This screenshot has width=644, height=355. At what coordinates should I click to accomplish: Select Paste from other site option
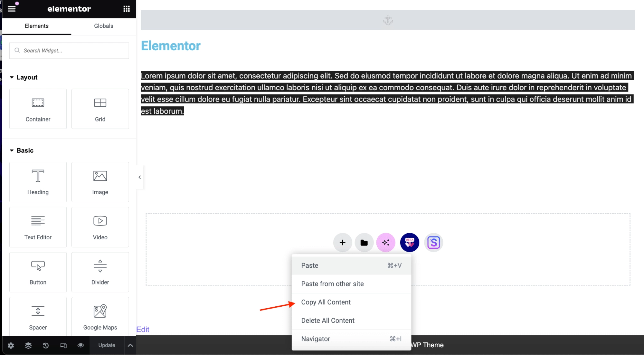click(x=333, y=284)
